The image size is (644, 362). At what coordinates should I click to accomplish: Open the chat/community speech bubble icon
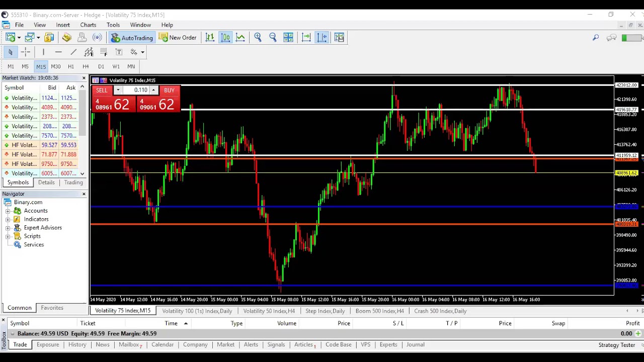tap(611, 37)
